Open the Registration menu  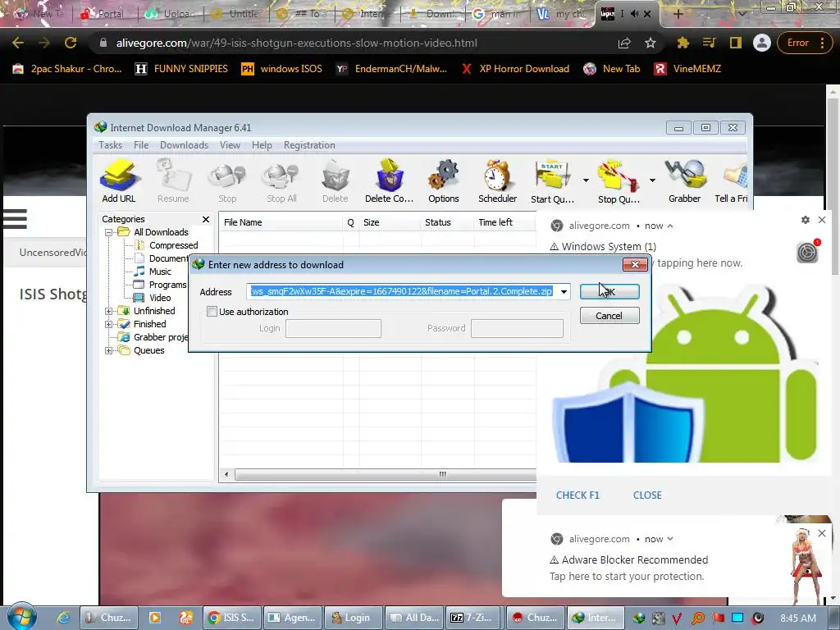click(x=309, y=145)
